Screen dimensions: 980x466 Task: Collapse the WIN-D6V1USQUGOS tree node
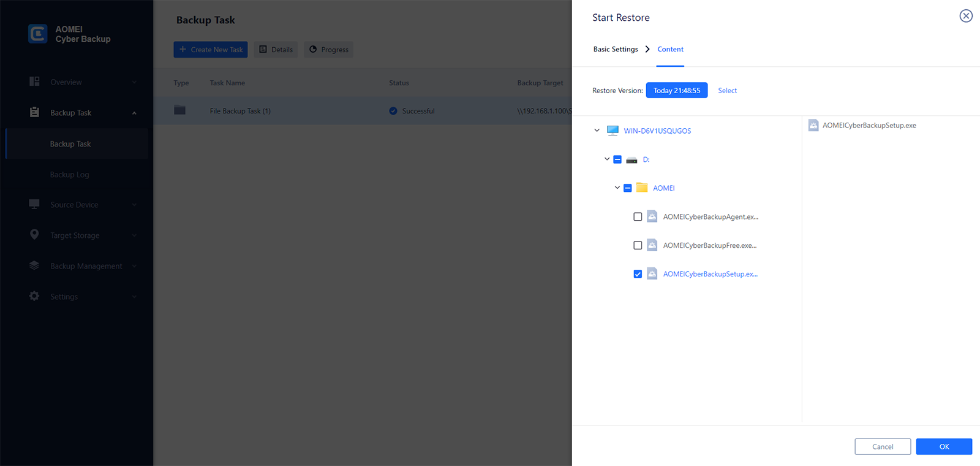[597, 131]
